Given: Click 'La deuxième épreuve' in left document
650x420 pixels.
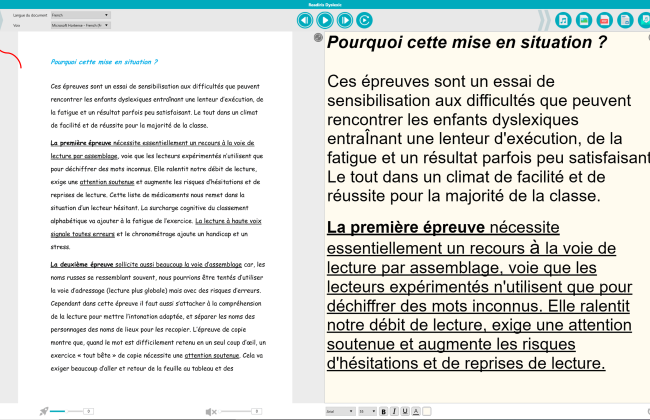Looking at the screenshot, I should 82,265.
